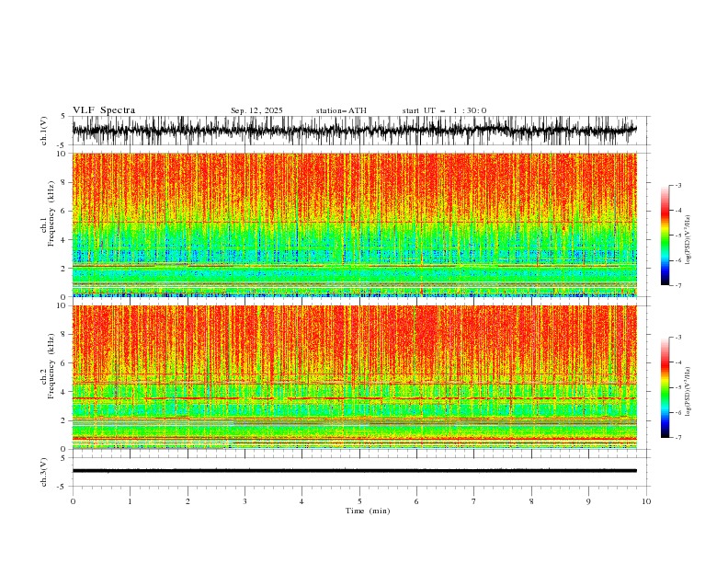Click the lower spectrogram color scale bar
The image size is (728, 563).
(x=665, y=387)
